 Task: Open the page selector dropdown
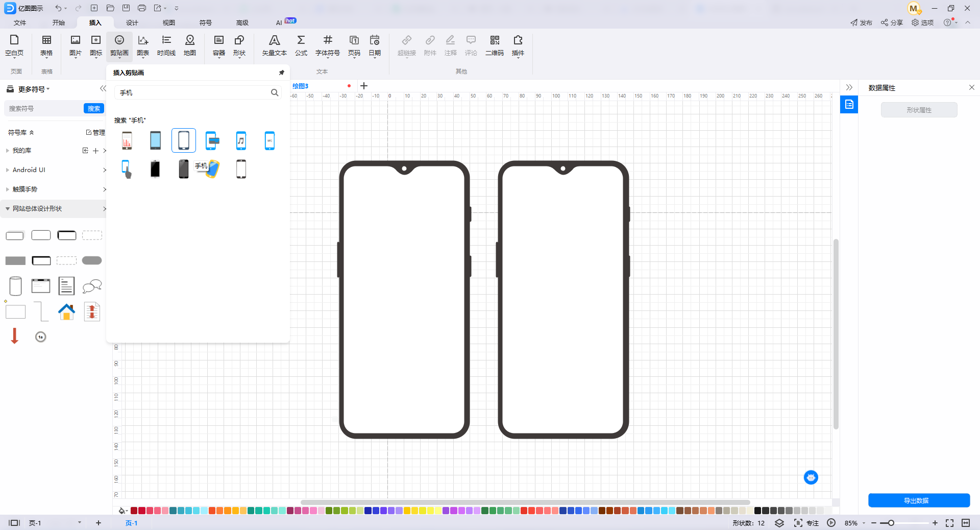(x=79, y=523)
